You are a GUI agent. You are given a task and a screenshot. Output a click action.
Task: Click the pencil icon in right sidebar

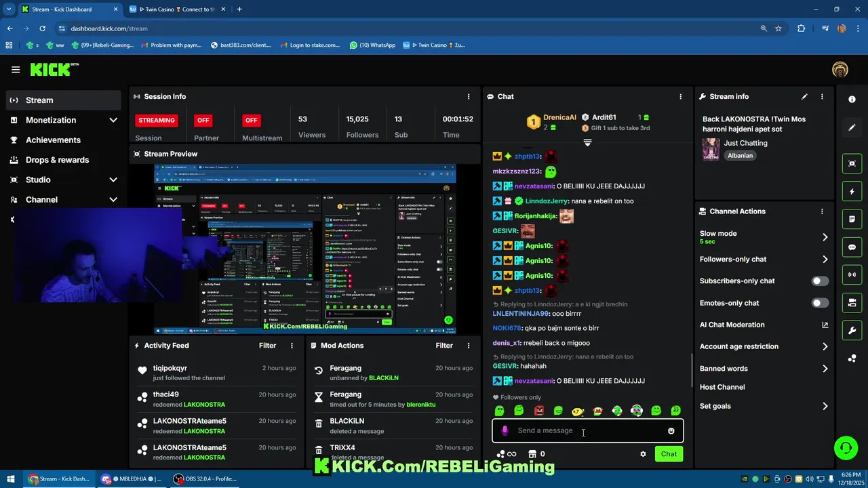pos(852,127)
